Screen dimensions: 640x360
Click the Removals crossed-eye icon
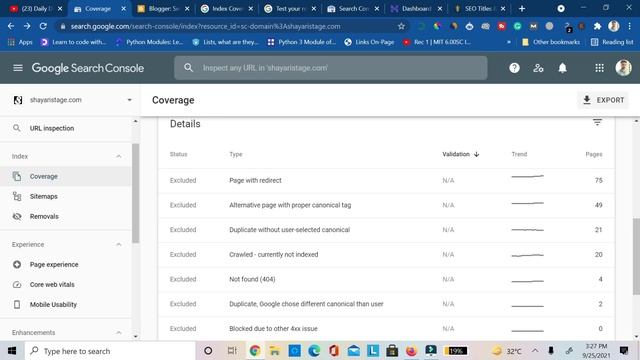tap(17, 216)
